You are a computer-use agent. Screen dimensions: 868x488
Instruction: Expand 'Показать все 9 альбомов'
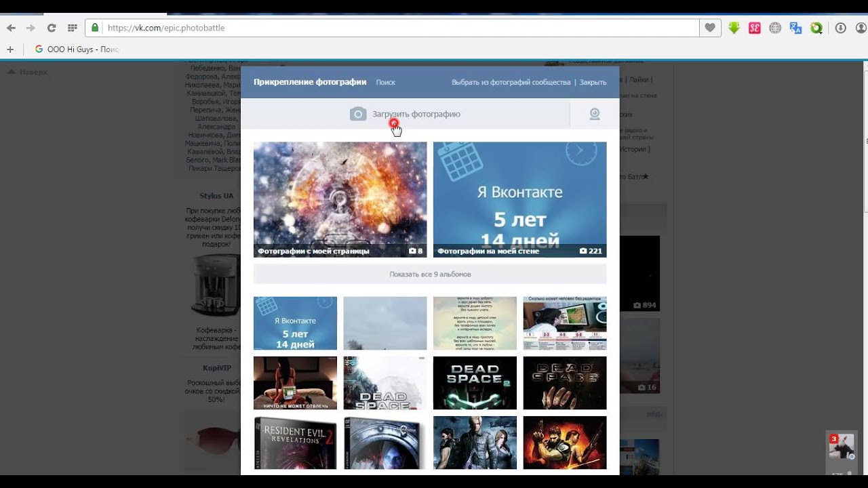tap(430, 274)
